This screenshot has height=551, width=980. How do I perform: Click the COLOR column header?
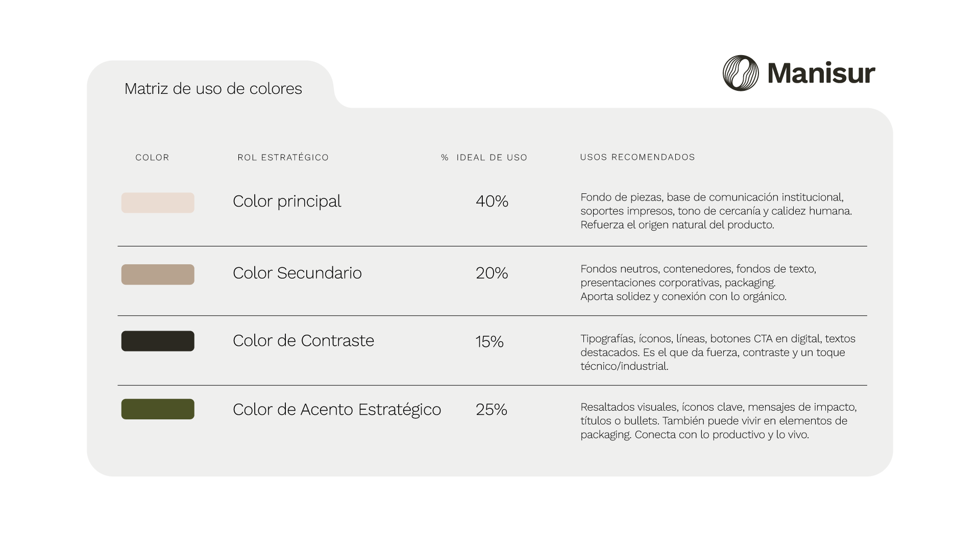click(x=152, y=158)
